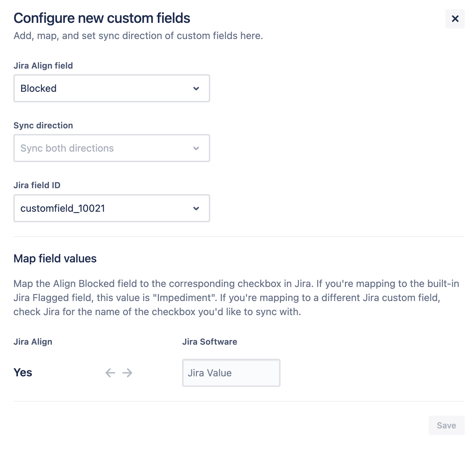Click the Map field values section header
This screenshot has height=453, width=476.
pos(55,259)
